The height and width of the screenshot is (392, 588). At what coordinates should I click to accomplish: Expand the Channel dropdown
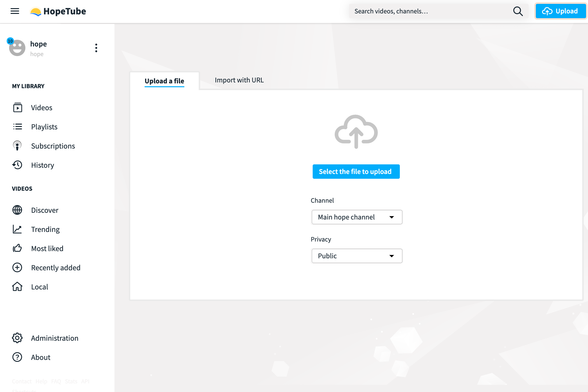(357, 217)
